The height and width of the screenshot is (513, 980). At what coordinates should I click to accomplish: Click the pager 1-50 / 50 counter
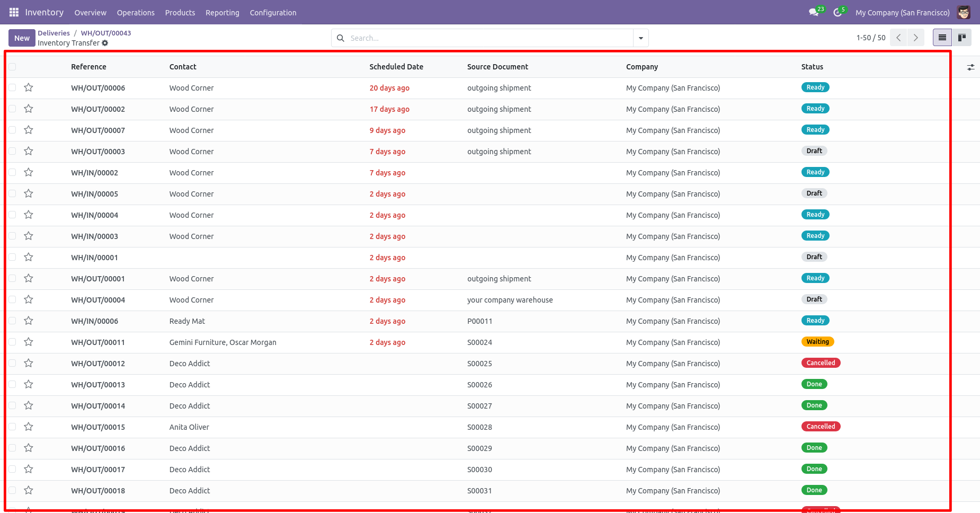click(x=871, y=38)
